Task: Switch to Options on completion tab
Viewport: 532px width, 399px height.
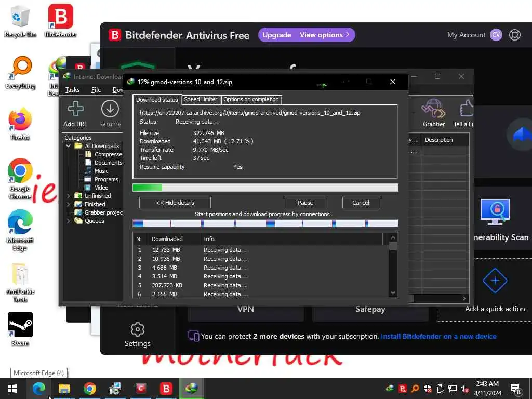Action: 251,99
